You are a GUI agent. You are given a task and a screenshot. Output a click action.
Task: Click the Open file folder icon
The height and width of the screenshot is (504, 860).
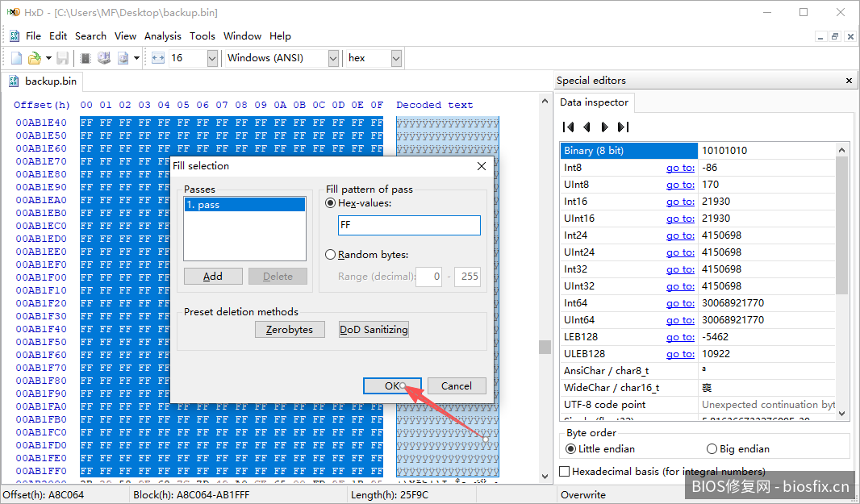[35, 58]
